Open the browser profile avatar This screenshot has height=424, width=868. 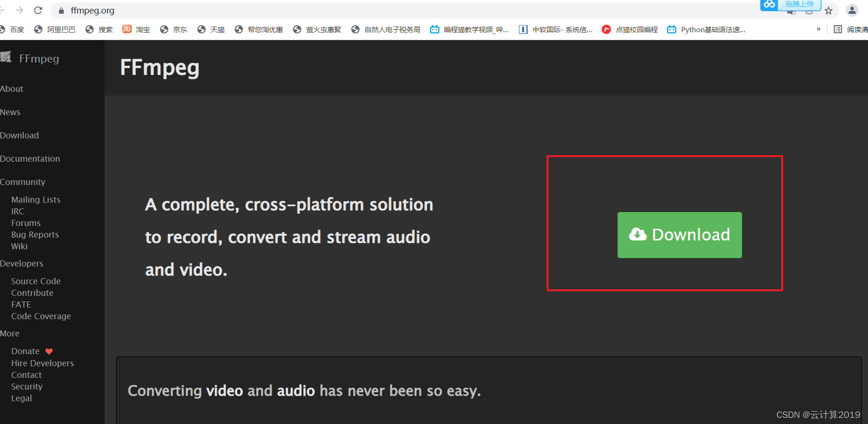point(852,10)
